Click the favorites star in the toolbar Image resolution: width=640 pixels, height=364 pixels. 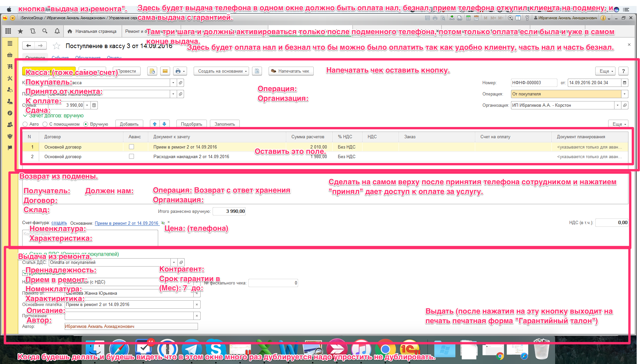[x=20, y=31]
